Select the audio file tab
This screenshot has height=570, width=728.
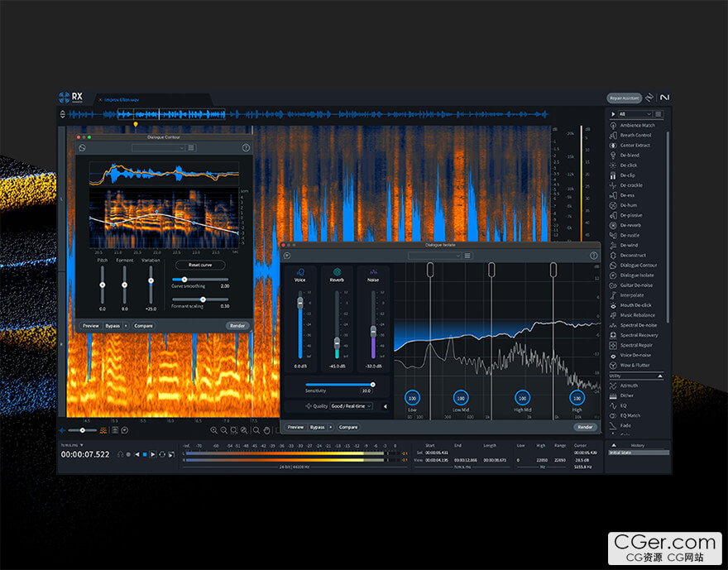(122, 99)
